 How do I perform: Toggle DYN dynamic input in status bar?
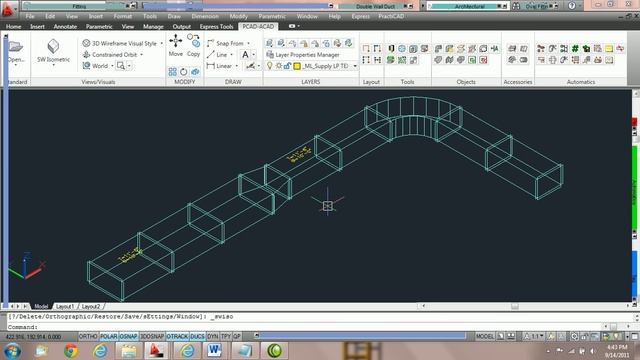pos(213,336)
